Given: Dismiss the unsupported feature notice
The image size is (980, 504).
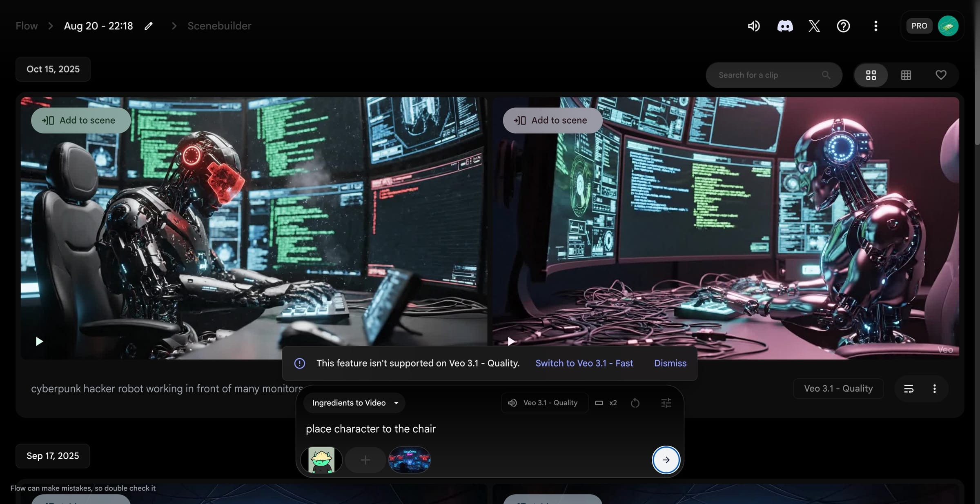Looking at the screenshot, I should (x=670, y=363).
